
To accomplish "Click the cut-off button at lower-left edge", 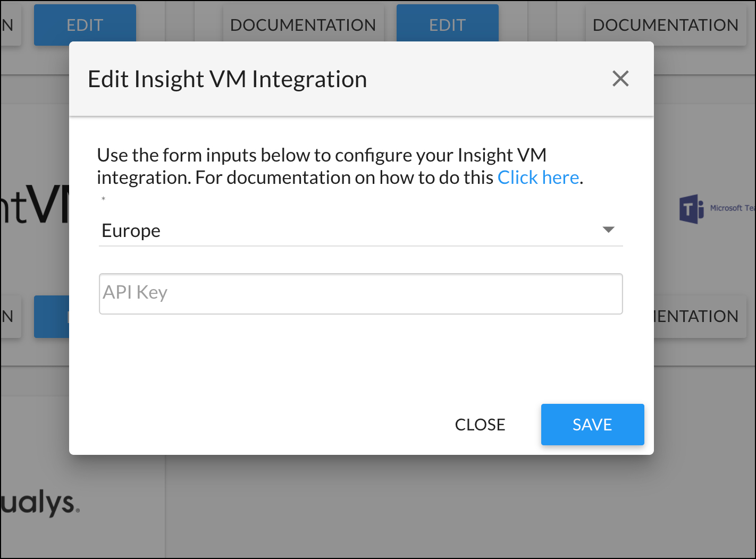I will click(x=10, y=317).
